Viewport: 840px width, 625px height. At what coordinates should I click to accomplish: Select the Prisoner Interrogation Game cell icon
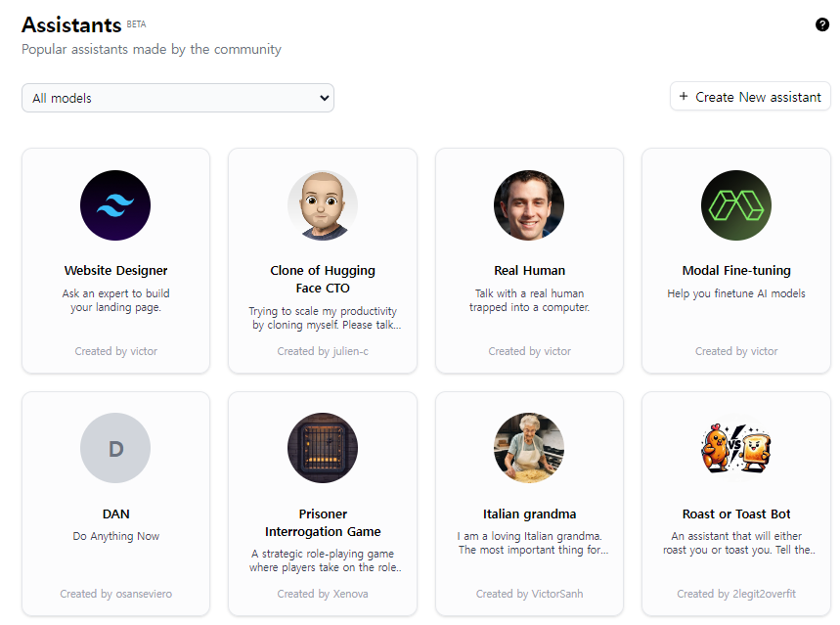tap(323, 448)
